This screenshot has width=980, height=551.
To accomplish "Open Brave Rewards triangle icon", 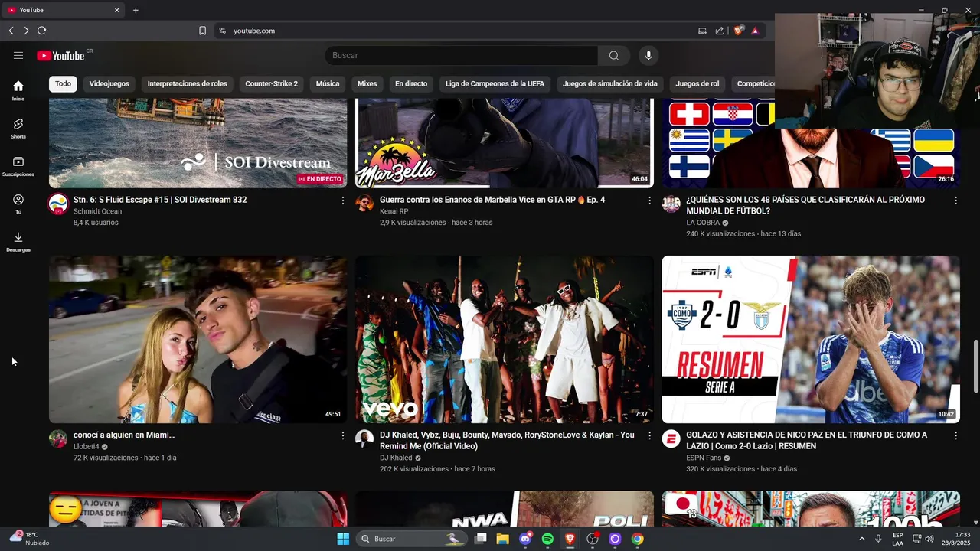I will 755,31.
